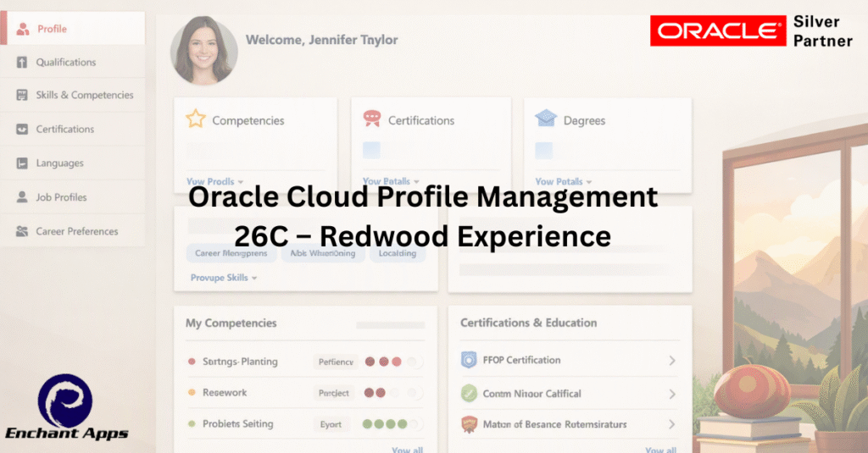Click the Profile person icon

[x=23, y=29]
